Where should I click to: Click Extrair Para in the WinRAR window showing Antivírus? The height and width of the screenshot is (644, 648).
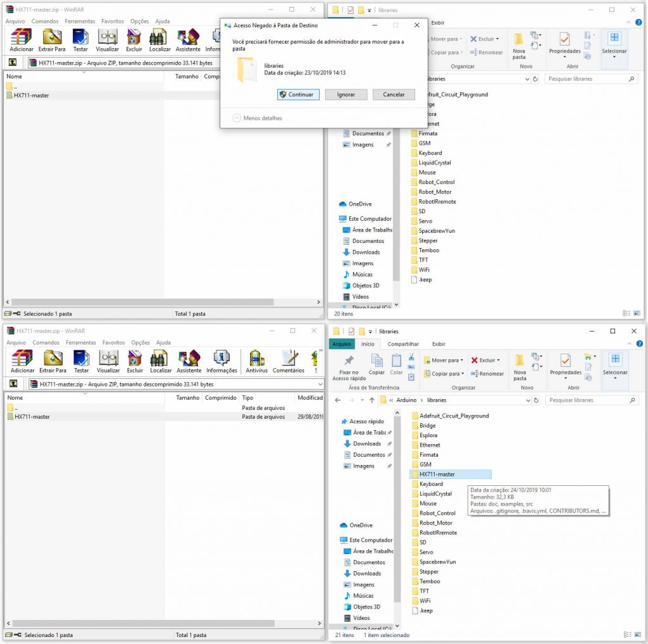(53, 361)
